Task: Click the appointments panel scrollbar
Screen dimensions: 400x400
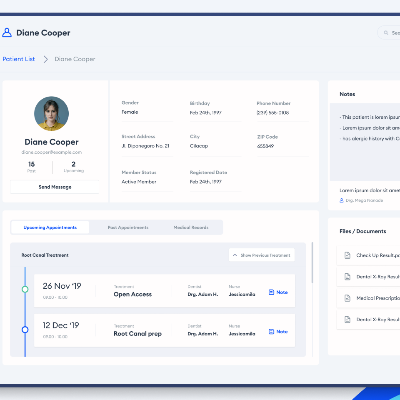Action: point(312,263)
